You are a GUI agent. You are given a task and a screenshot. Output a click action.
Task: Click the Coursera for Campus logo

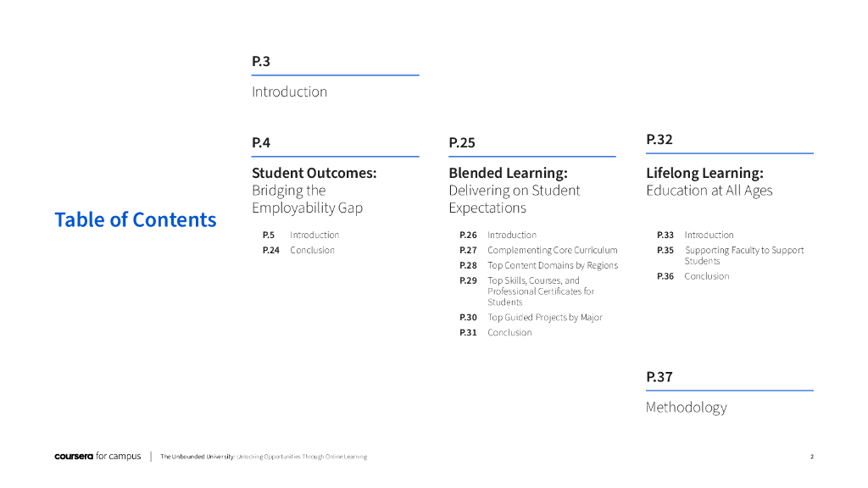point(97,457)
